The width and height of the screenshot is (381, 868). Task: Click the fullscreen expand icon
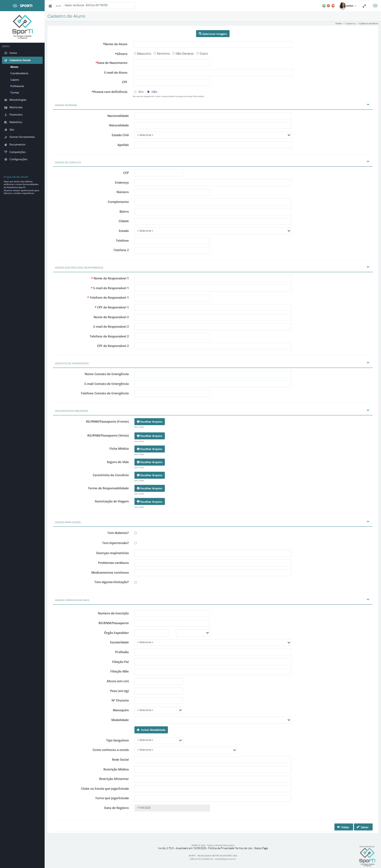click(364, 6)
